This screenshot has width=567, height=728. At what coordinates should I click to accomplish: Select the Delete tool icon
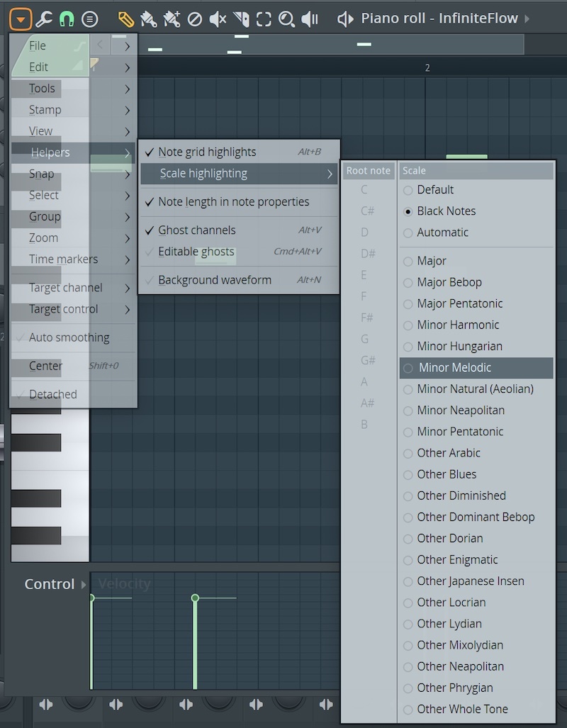pyautogui.click(x=194, y=19)
